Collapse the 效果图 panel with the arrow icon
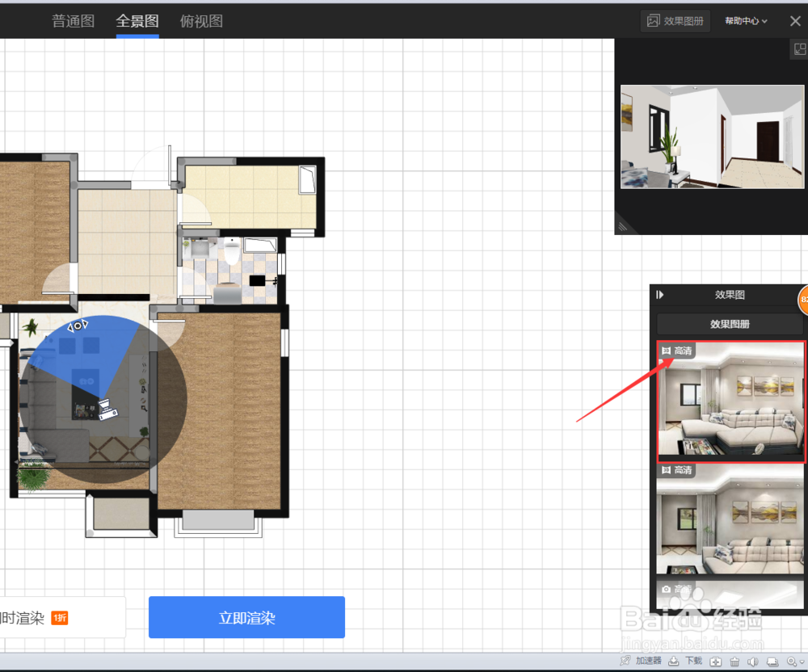The width and height of the screenshot is (808, 672). [660, 295]
